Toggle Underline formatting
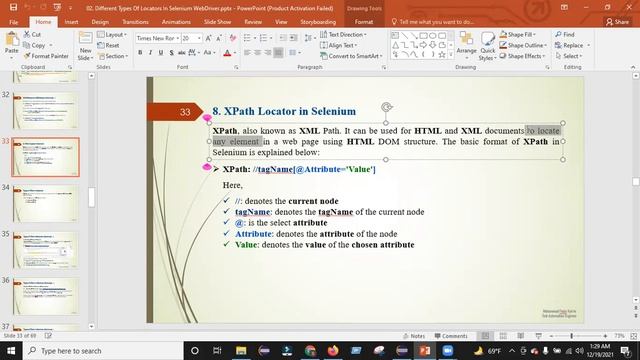The width and height of the screenshot is (640, 360). [x=161, y=53]
